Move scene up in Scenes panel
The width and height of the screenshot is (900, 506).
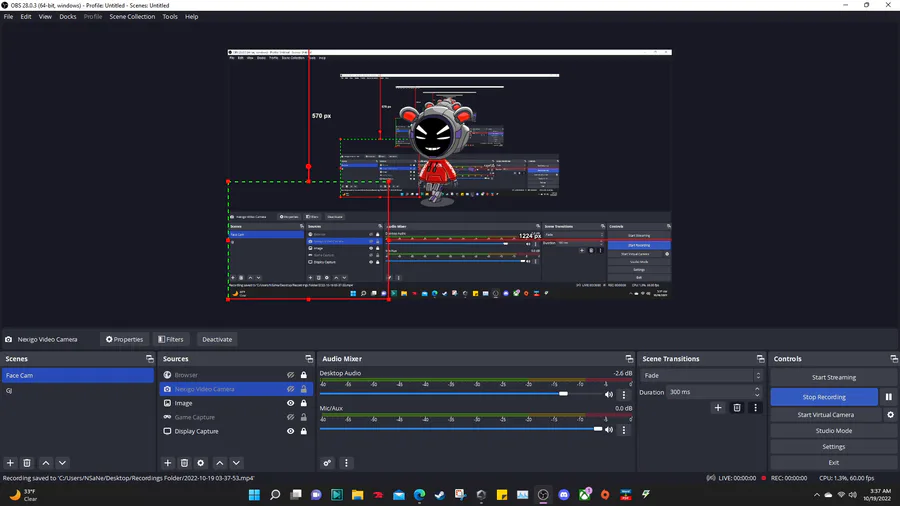46,463
